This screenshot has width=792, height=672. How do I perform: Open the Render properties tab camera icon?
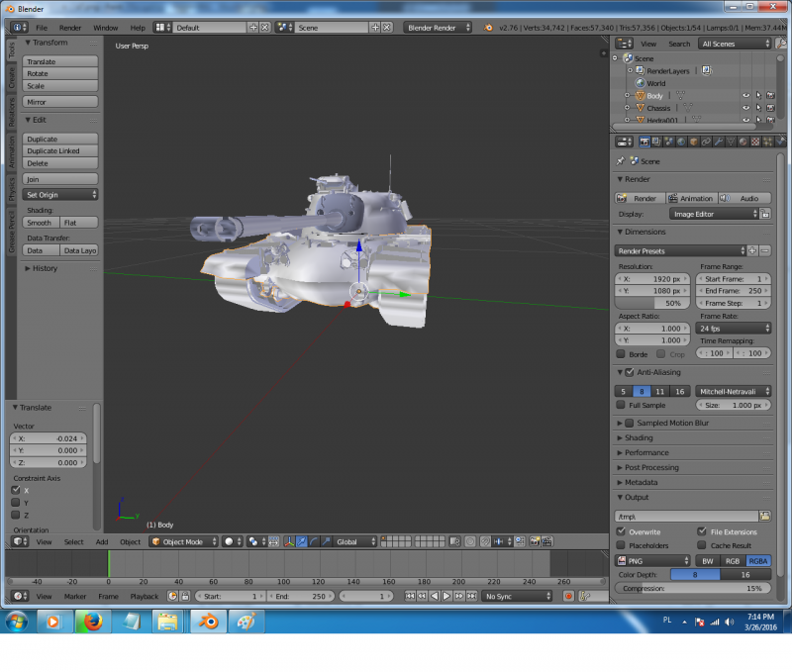[x=644, y=142]
